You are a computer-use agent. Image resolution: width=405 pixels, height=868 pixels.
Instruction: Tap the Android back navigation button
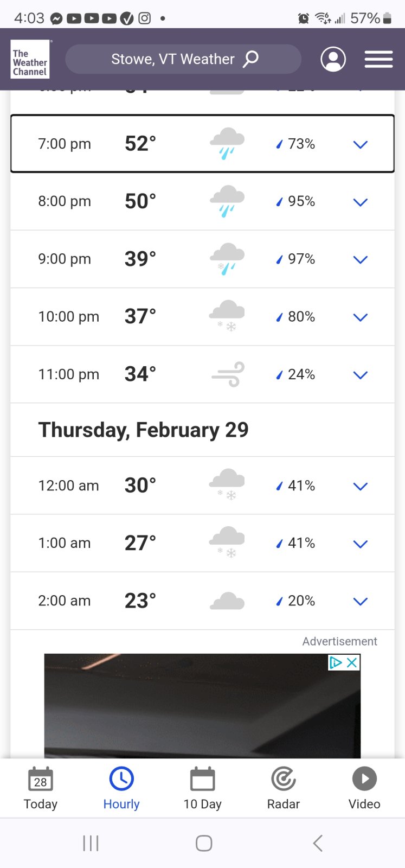pos(318,843)
